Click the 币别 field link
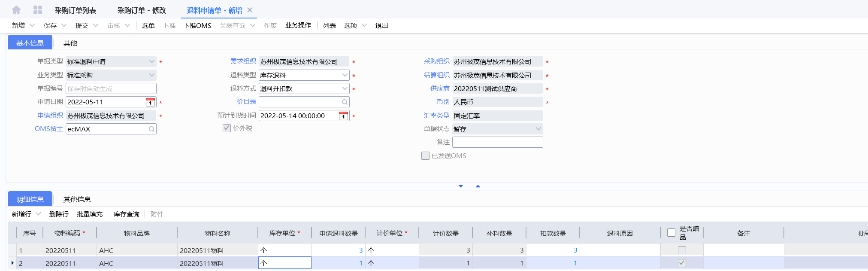 coord(443,102)
